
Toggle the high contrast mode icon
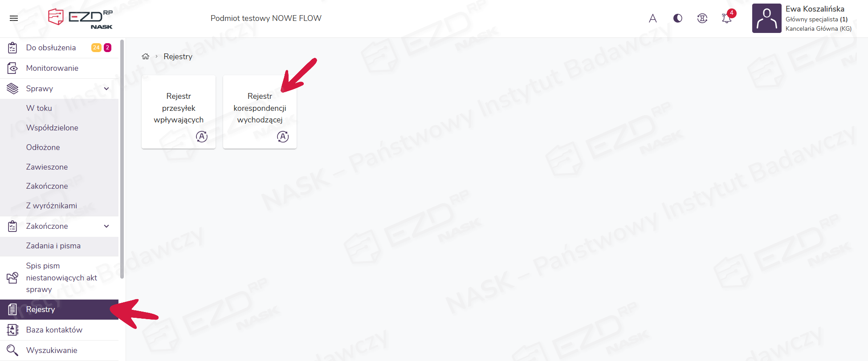[678, 18]
